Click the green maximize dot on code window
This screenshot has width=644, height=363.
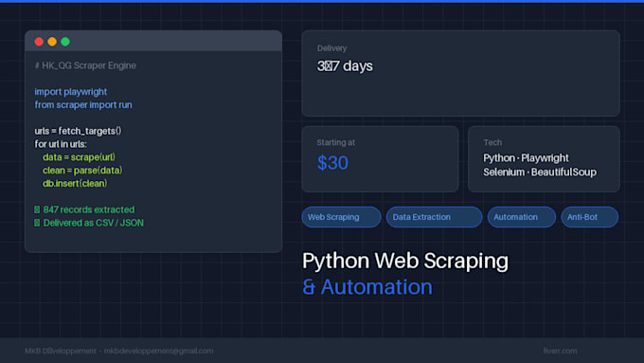65,42
